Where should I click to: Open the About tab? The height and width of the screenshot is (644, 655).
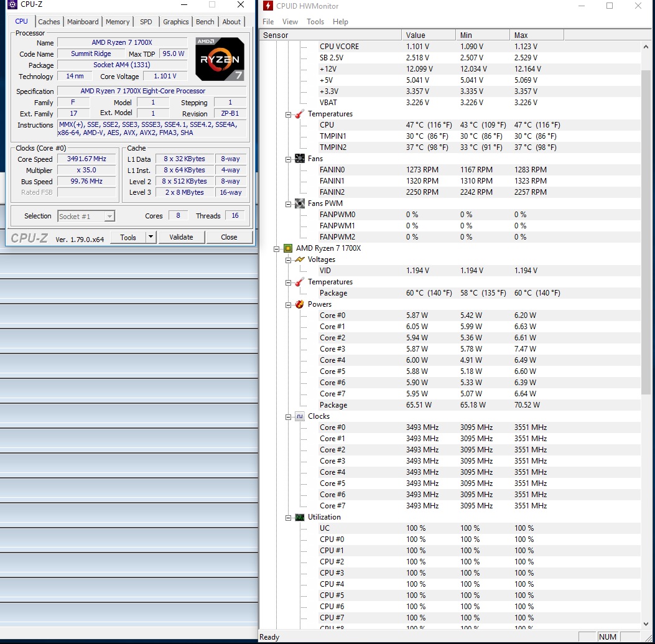231,22
